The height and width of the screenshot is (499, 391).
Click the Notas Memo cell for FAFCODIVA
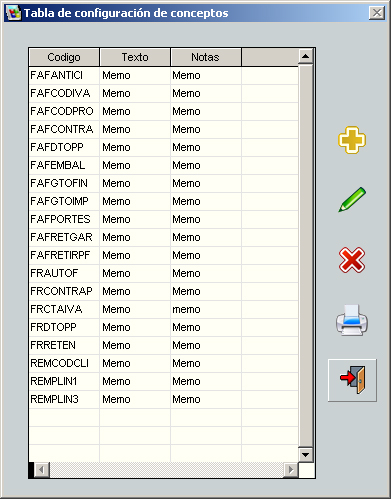pos(206,93)
